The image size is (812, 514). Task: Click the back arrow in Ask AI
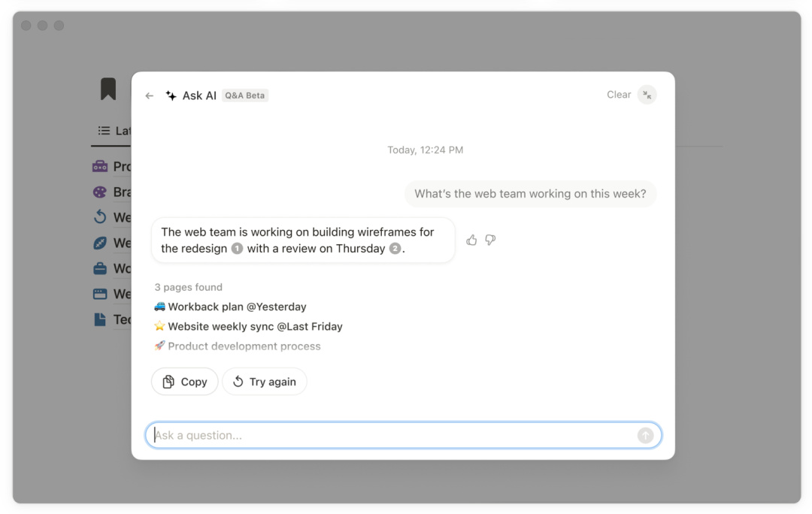tap(150, 95)
